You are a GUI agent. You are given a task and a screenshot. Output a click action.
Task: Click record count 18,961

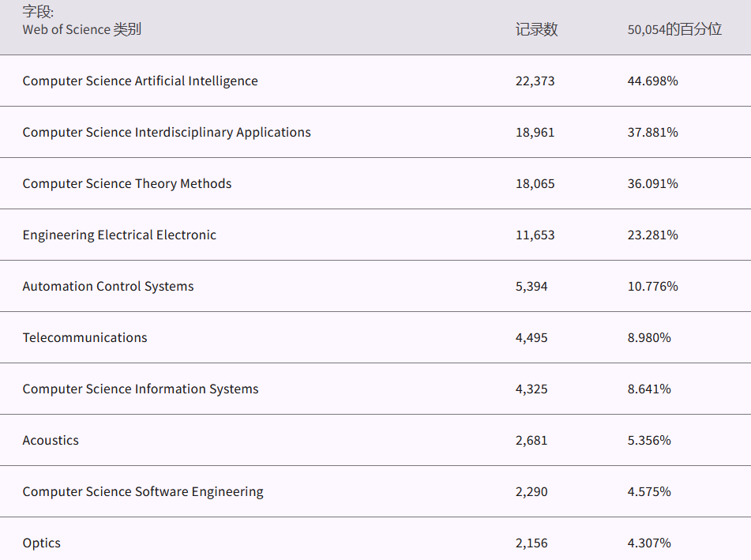point(535,132)
